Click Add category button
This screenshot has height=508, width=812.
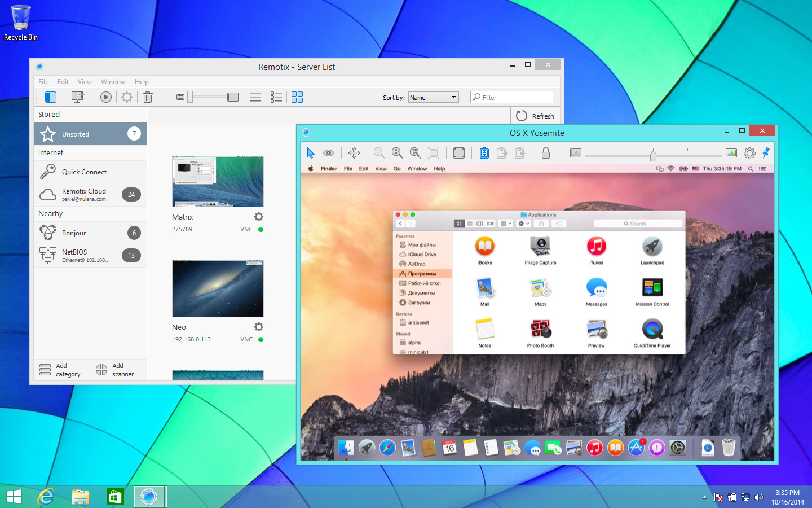tap(61, 370)
